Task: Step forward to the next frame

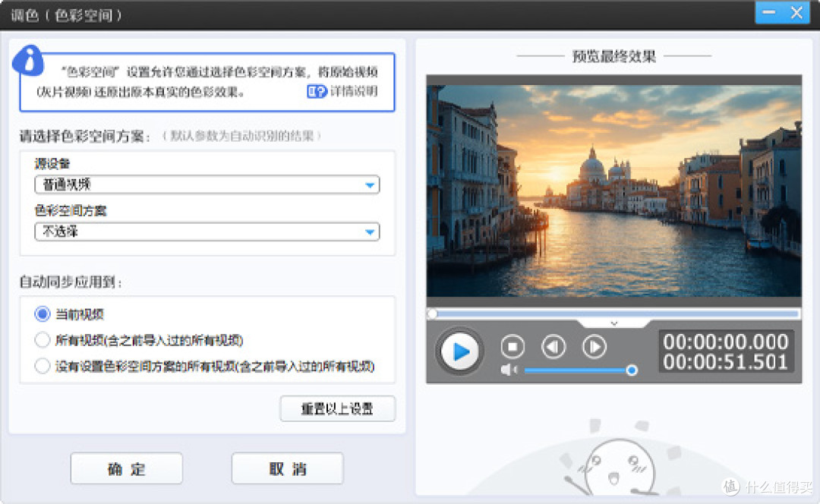Action: (594, 347)
